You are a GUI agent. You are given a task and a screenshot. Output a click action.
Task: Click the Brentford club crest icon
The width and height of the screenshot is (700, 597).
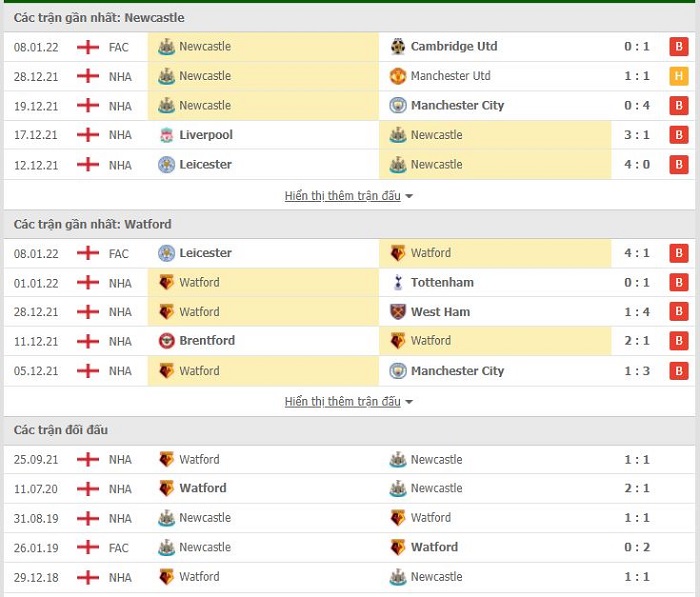click(x=166, y=341)
